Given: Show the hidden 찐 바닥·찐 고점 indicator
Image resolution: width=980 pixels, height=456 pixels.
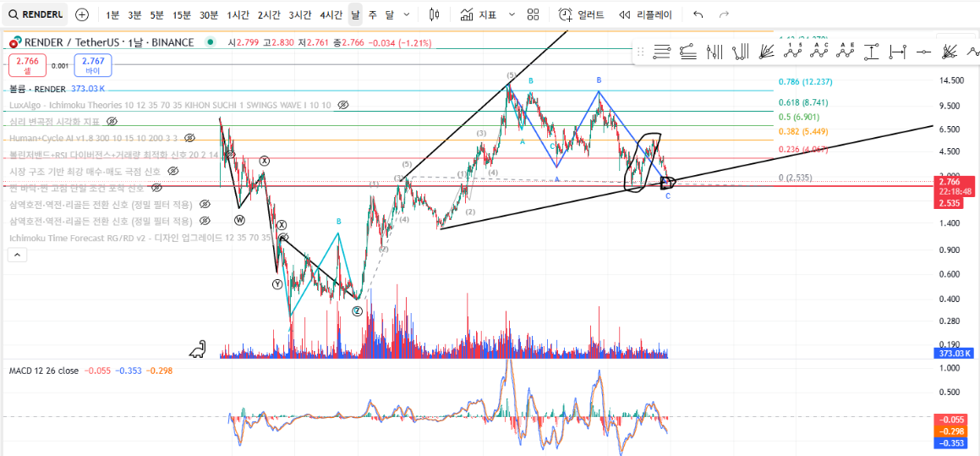Looking at the screenshot, I should tap(157, 188).
